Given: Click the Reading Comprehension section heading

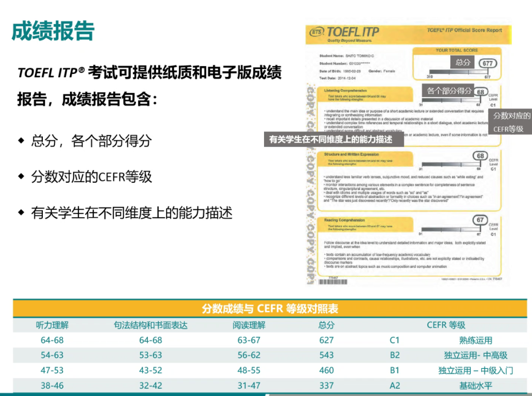Looking at the screenshot, I should click(344, 220).
